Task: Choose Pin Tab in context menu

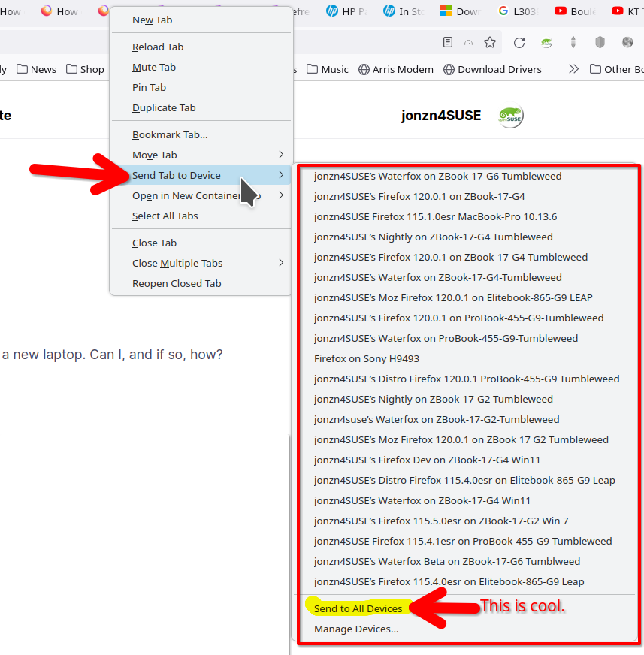Action: pos(201,87)
